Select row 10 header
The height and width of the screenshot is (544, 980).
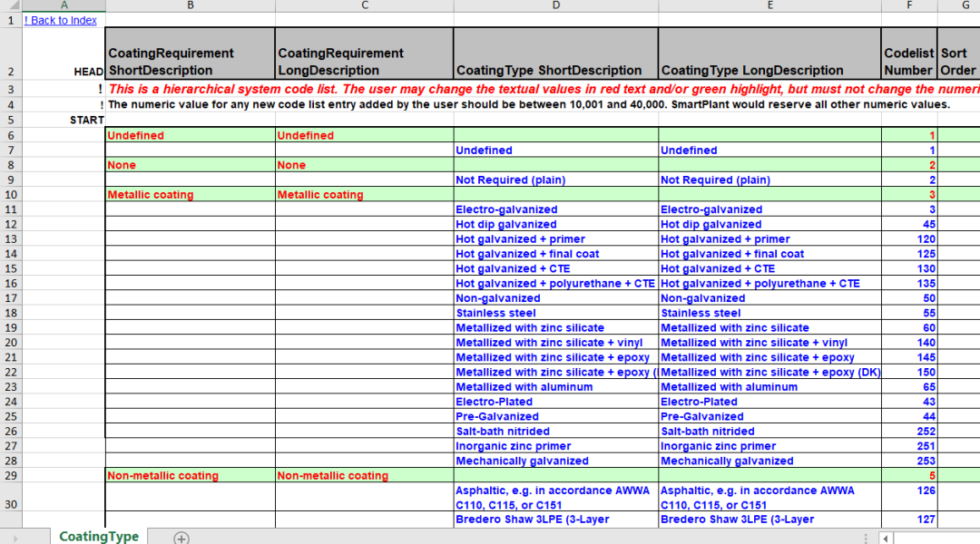pos(11,195)
